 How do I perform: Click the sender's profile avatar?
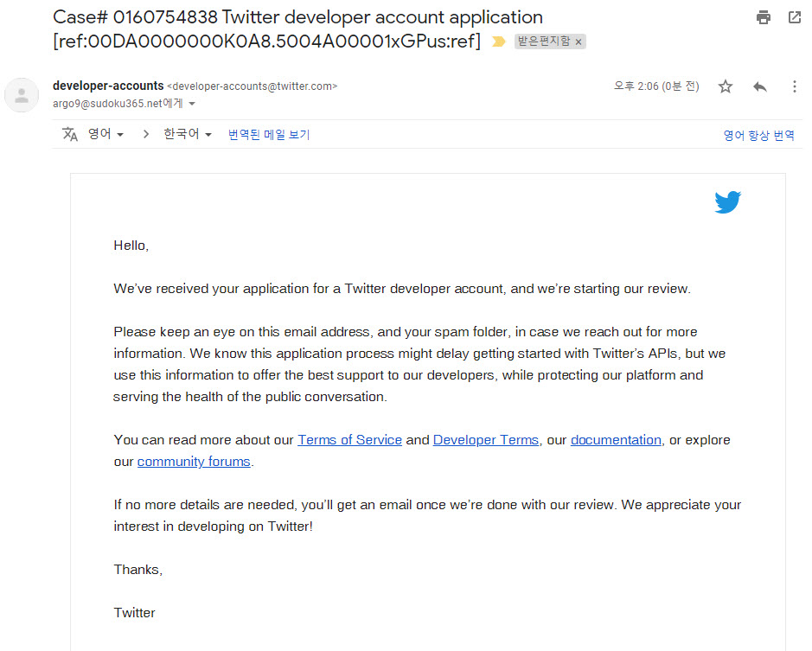[22, 95]
